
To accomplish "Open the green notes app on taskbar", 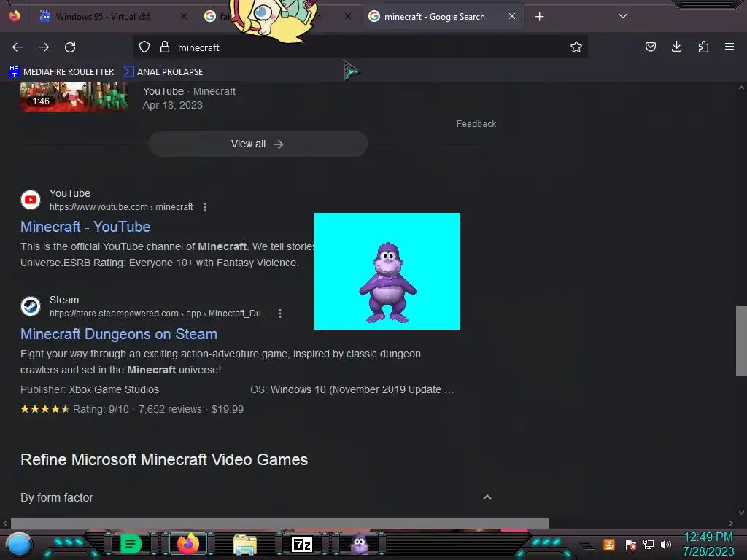I will tap(131, 544).
